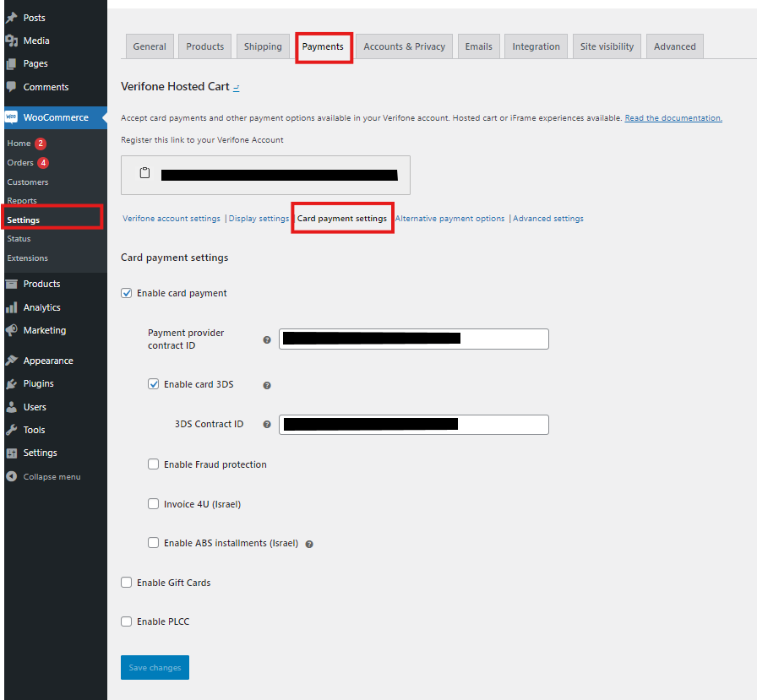Open Read the documentation link
The height and width of the screenshot is (700, 757).
pyautogui.click(x=673, y=118)
